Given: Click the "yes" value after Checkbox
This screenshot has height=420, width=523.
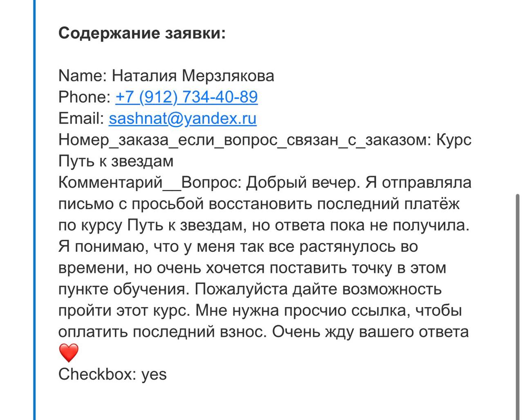Looking at the screenshot, I should point(154,374).
